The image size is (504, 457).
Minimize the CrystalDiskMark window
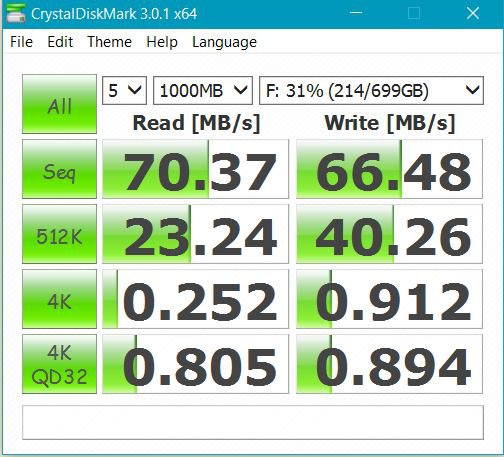[x=356, y=13]
